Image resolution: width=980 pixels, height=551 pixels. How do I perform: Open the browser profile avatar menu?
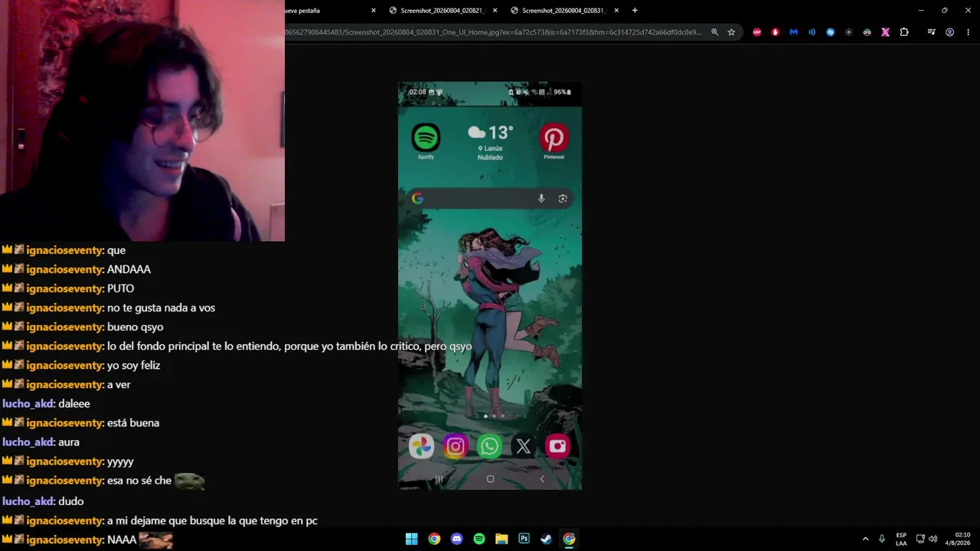click(949, 32)
